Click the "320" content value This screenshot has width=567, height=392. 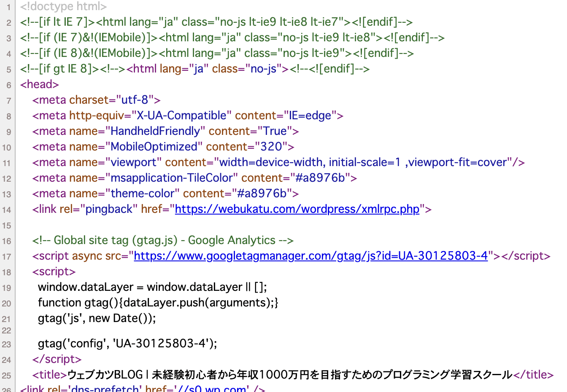click(x=271, y=147)
